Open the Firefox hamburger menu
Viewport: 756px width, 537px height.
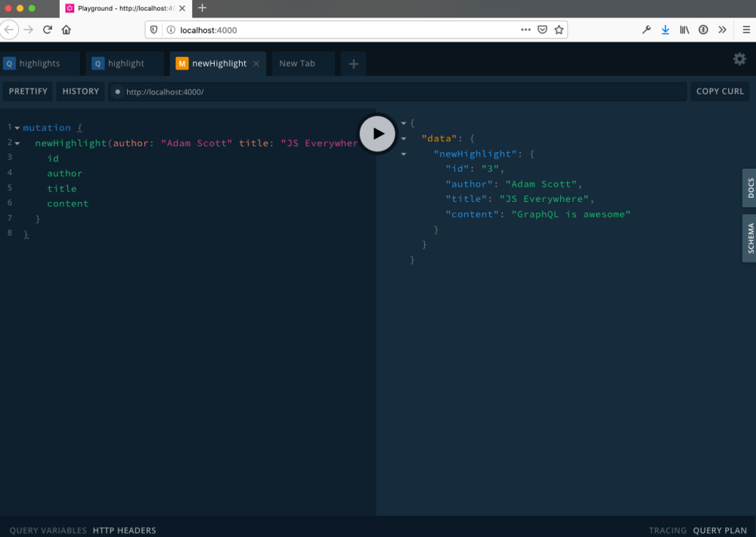(745, 29)
